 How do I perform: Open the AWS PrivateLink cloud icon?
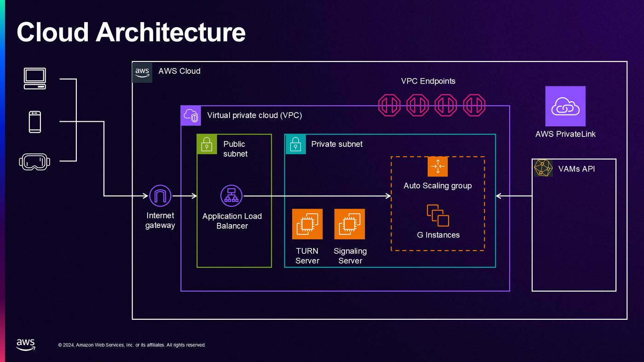tap(565, 106)
